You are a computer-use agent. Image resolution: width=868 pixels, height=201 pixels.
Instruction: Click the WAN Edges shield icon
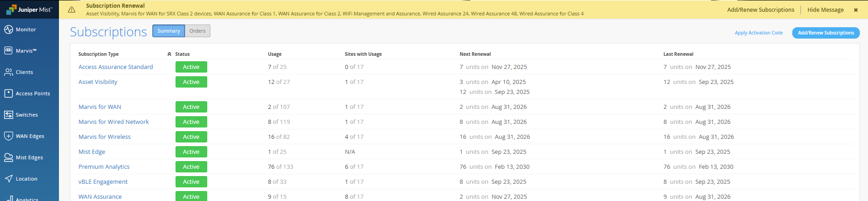9,136
